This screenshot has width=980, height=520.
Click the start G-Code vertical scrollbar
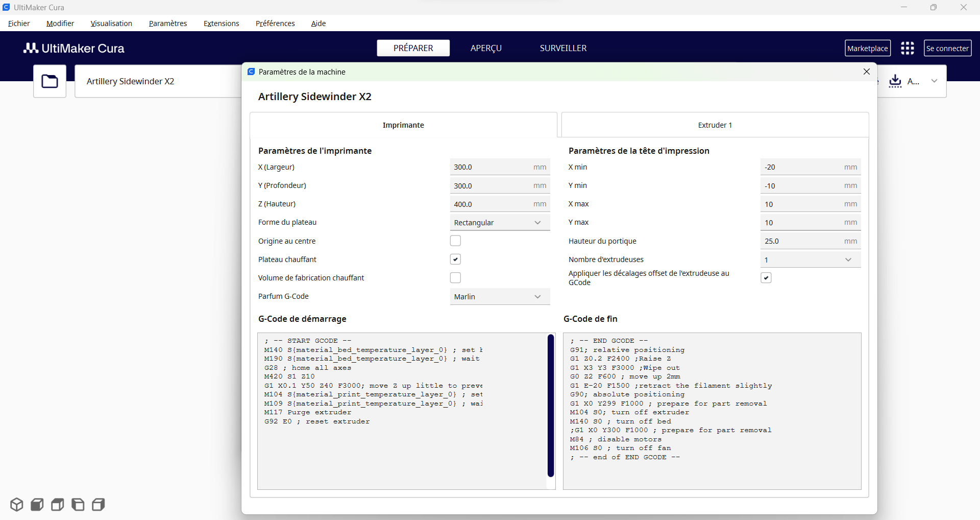pyautogui.click(x=551, y=406)
